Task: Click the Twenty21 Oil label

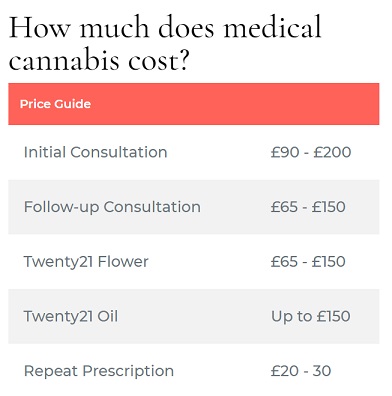Action: pyautogui.click(x=71, y=316)
